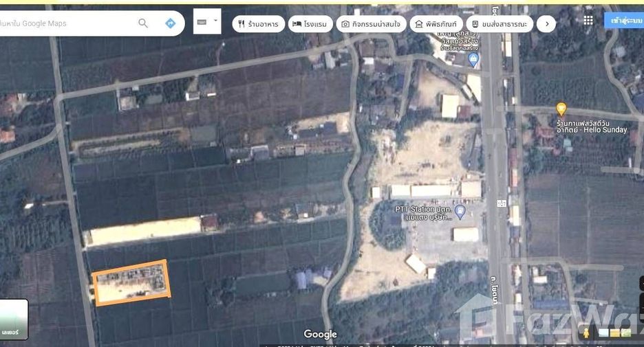Toggle the imagery strip next to the pegman
644x347 pixels.
click(x=615, y=333)
